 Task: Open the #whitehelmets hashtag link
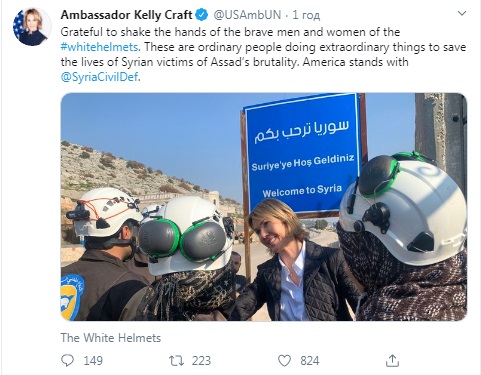(99, 47)
